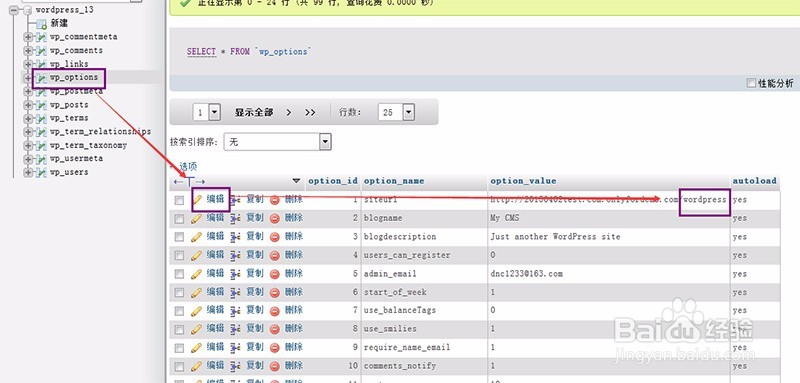Expand the wp_links tree node
Viewport: 800px width, 383px height.
(x=28, y=64)
